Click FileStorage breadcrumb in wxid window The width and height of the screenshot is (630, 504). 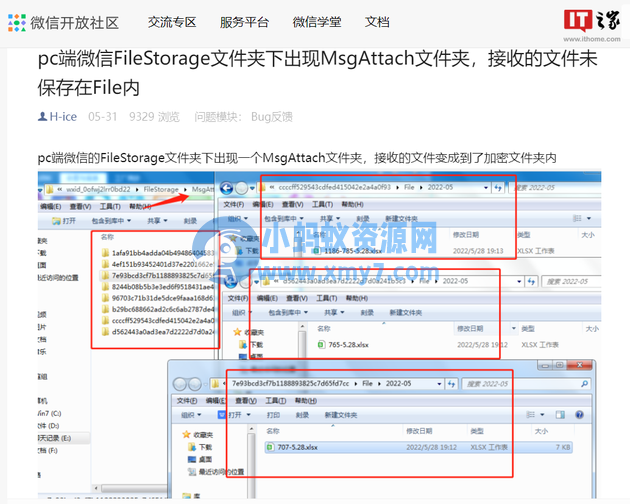point(161,189)
